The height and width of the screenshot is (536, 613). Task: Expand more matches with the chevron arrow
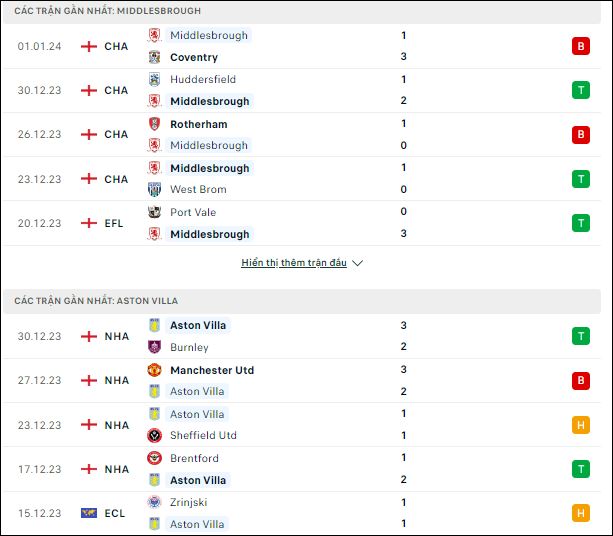(357, 263)
